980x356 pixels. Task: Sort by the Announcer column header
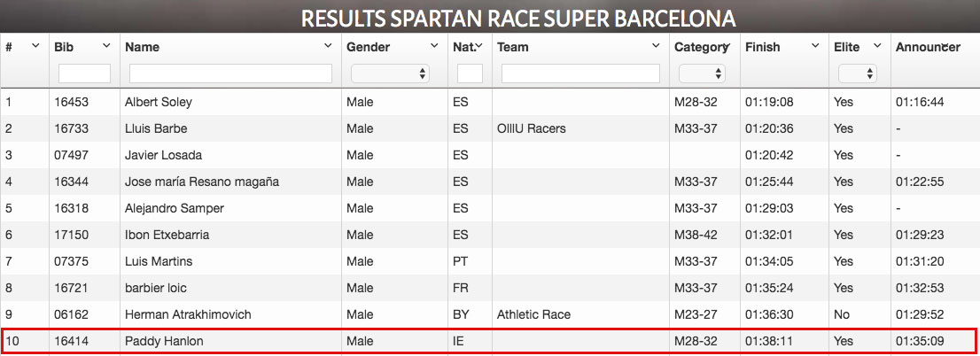[x=928, y=47]
